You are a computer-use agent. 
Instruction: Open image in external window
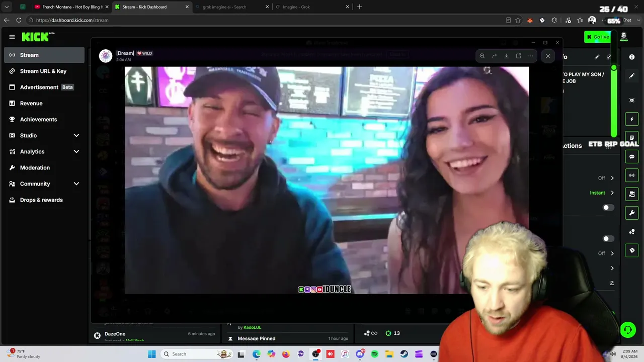click(x=519, y=56)
